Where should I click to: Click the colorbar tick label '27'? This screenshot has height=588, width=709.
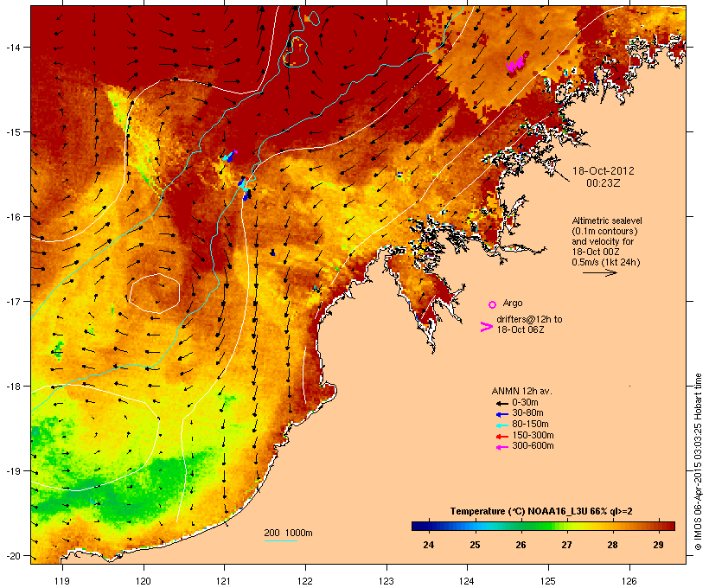coord(566,545)
